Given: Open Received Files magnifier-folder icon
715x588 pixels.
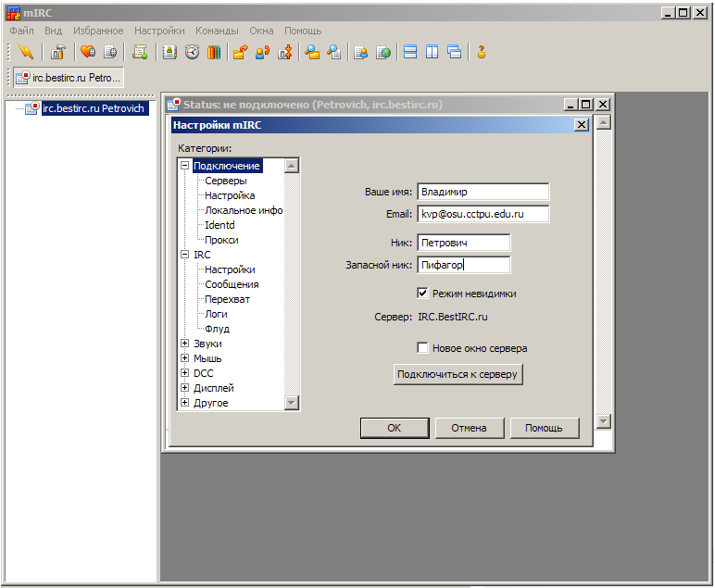Looking at the screenshot, I should coord(312,52).
